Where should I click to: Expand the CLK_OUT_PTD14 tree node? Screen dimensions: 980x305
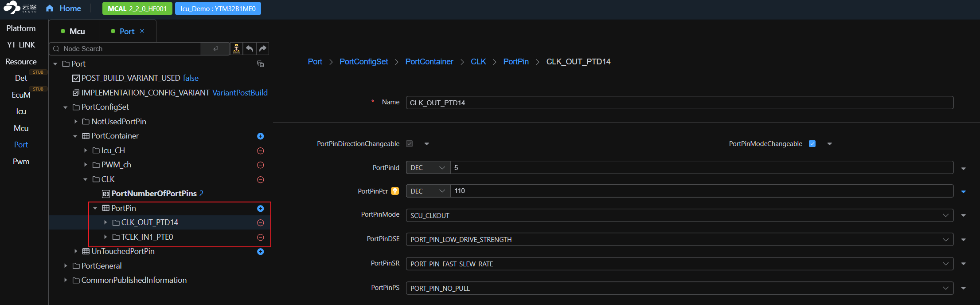(105, 222)
